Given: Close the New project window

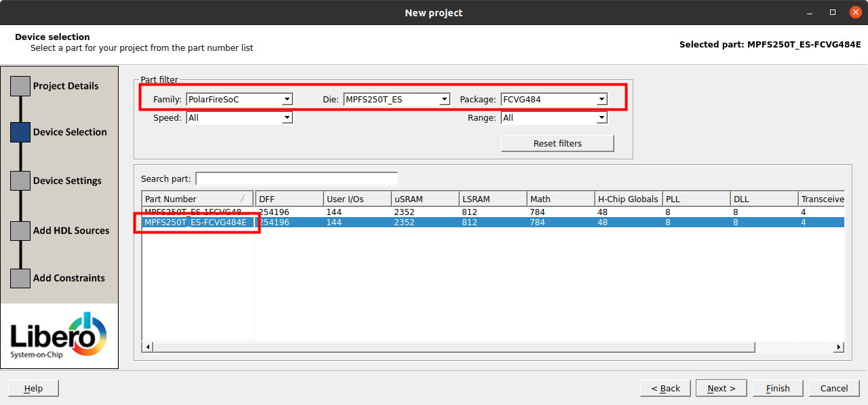Looking at the screenshot, I should pyautogui.click(x=855, y=12).
